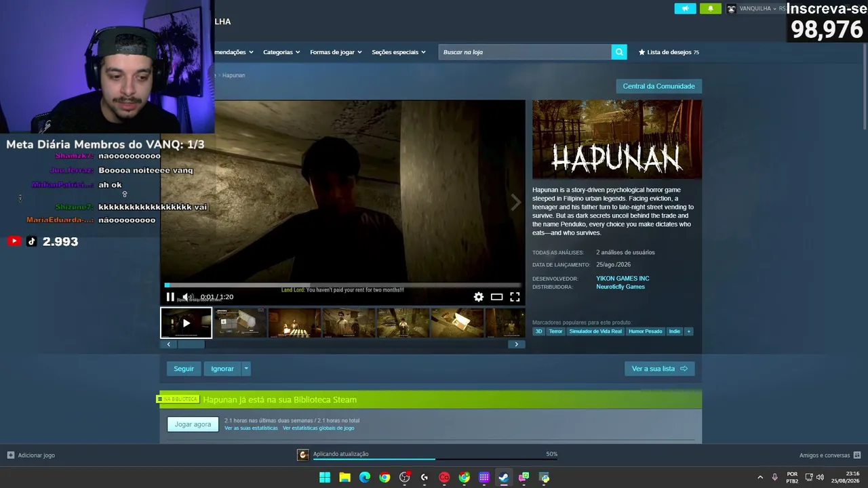The height and width of the screenshot is (488, 868).
Task: Click the VANQUILHA profile avatar
Action: point(732,9)
